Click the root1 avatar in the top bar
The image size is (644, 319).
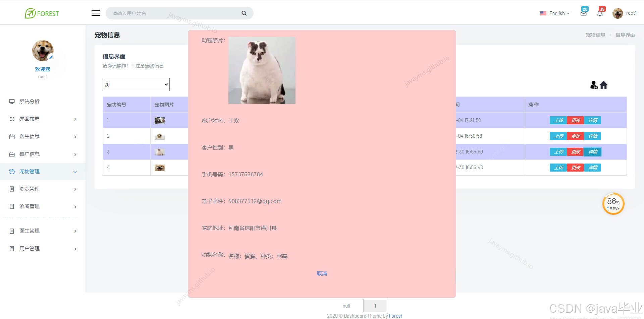pos(618,13)
